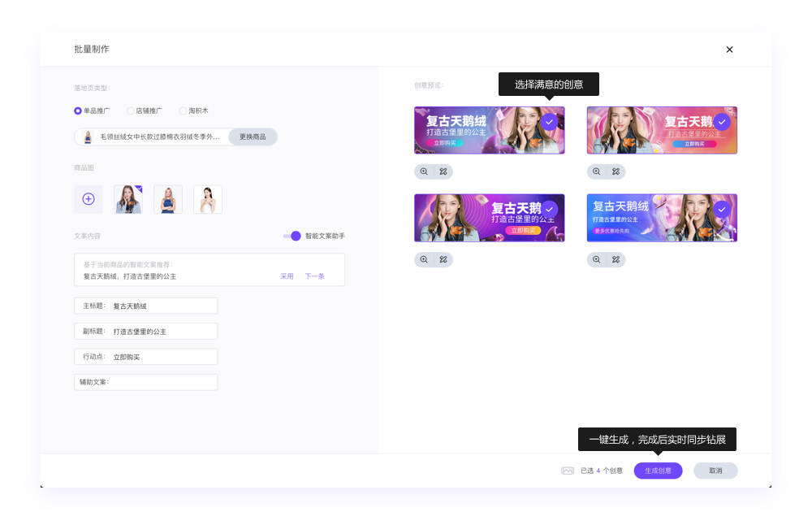The width and height of the screenshot is (812, 525).
Task: Click the 取消 button
Action: [715, 471]
